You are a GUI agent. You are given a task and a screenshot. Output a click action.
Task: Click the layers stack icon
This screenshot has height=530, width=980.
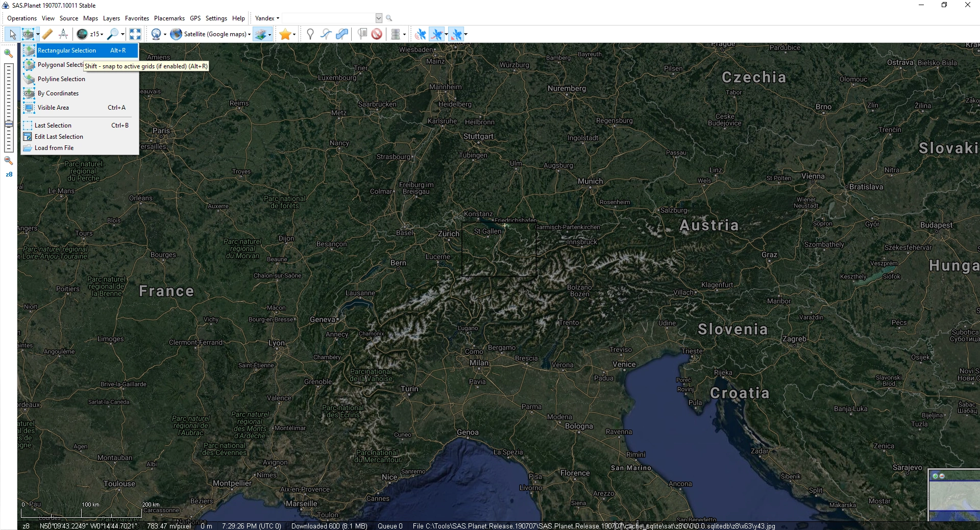point(260,34)
